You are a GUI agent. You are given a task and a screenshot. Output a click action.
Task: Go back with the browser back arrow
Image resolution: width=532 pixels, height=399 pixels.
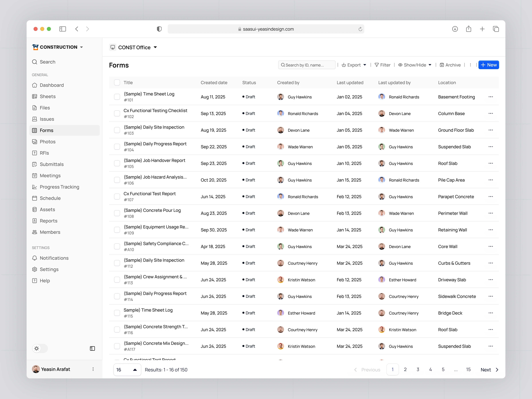(x=77, y=29)
